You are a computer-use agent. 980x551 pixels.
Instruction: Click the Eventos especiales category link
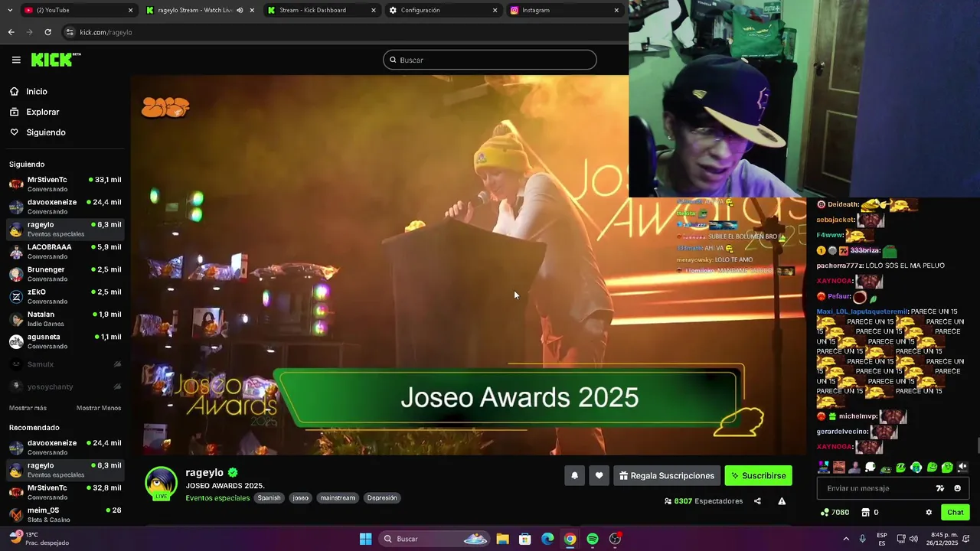[217, 497]
